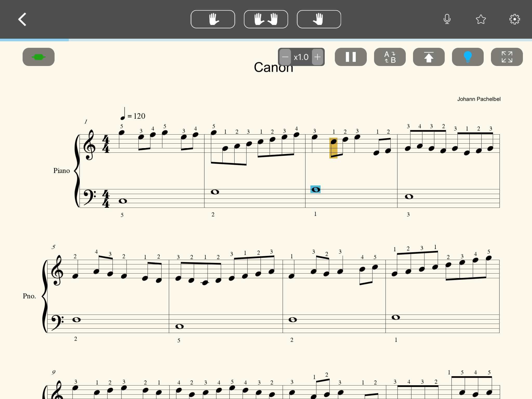Open A-B loop repeat option
Screen dimensions: 532x399
pyautogui.click(x=390, y=57)
